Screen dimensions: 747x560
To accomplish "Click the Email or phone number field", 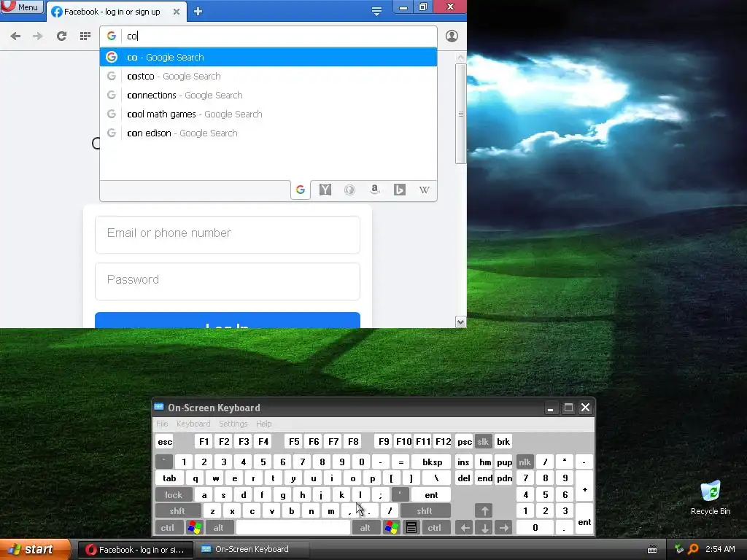I will click(228, 235).
